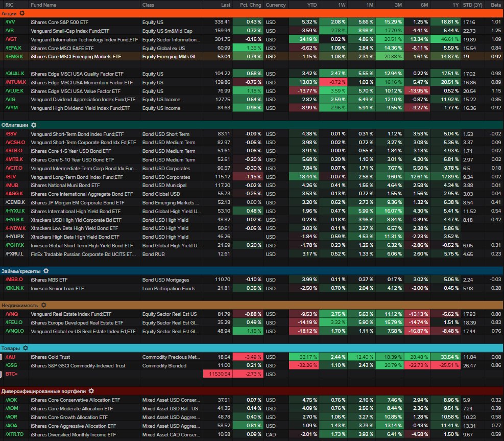Select FinEx Tradable Russian Corporate Bd row name
The image size is (504, 441).
pos(83,254)
